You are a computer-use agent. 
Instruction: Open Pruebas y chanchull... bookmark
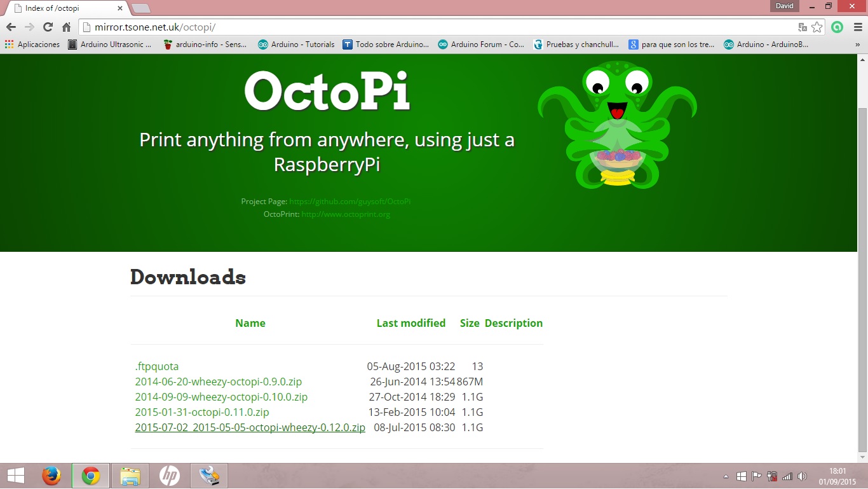click(x=576, y=45)
